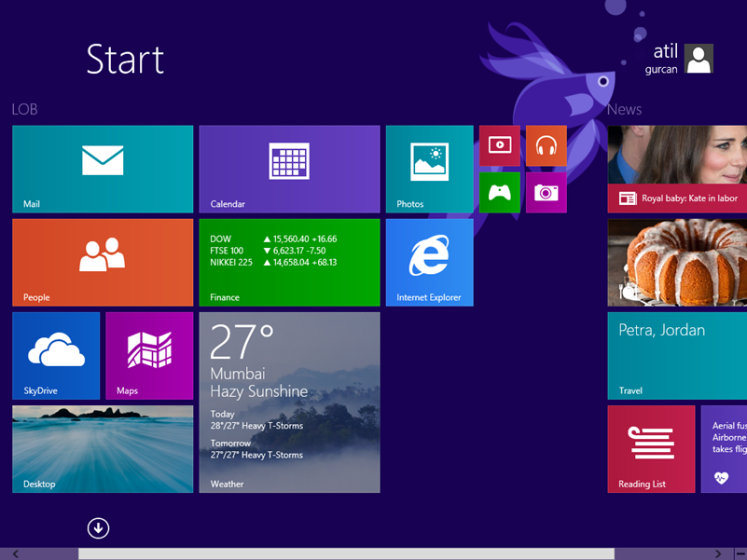
Task: Open the Music headphones tile
Action: tap(546, 145)
